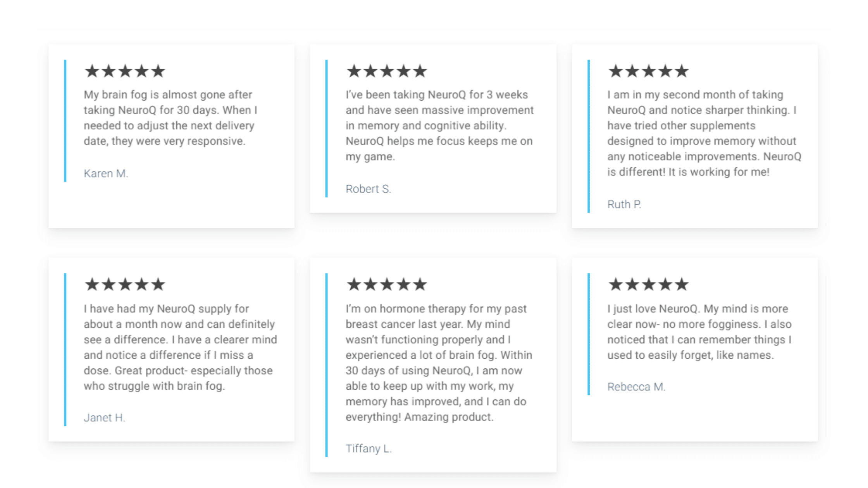This screenshot has height=488, width=868.
Task: Click the review about 3 weeks of NeuroQ
Action: (440, 125)
